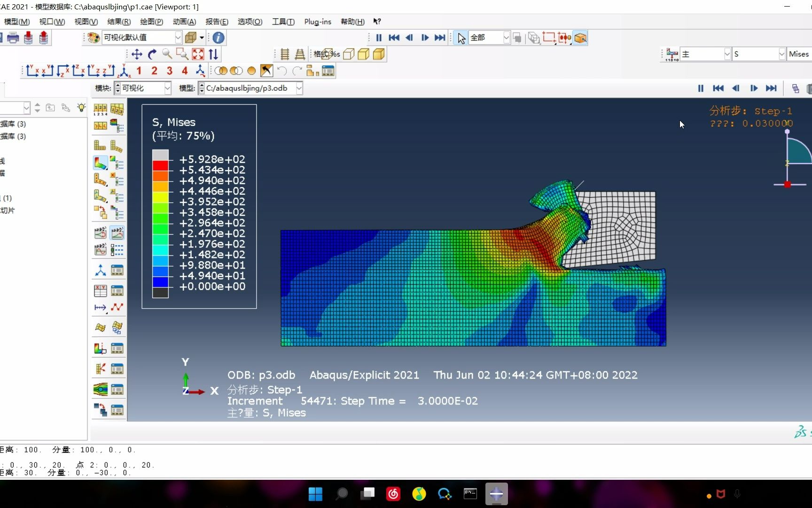The image size is (812, 508).
Task: Click the Animate Time History icon
Action: click(x=117, y=233)
